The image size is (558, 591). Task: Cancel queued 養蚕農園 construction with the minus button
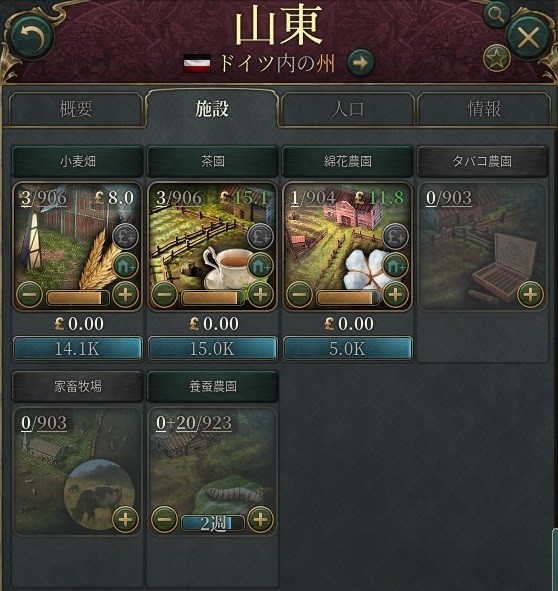(x=164, y=519)
